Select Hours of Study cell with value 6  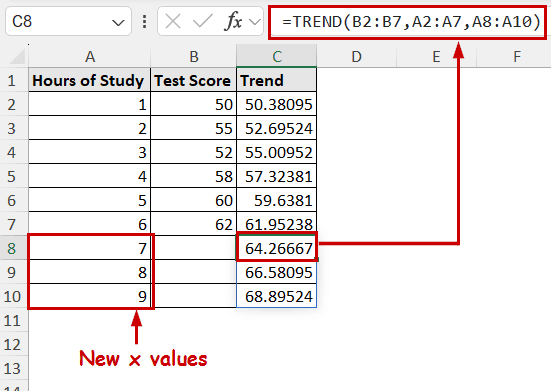[90, 224]
